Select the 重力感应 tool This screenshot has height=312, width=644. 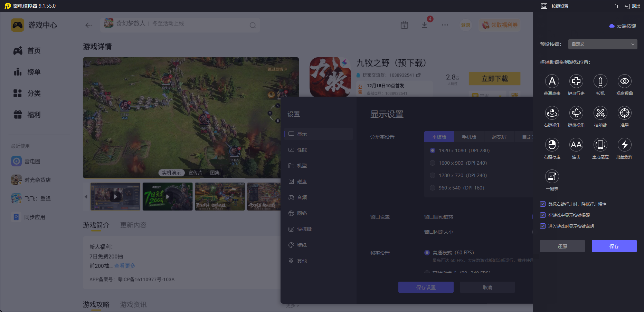click(600, 148)
